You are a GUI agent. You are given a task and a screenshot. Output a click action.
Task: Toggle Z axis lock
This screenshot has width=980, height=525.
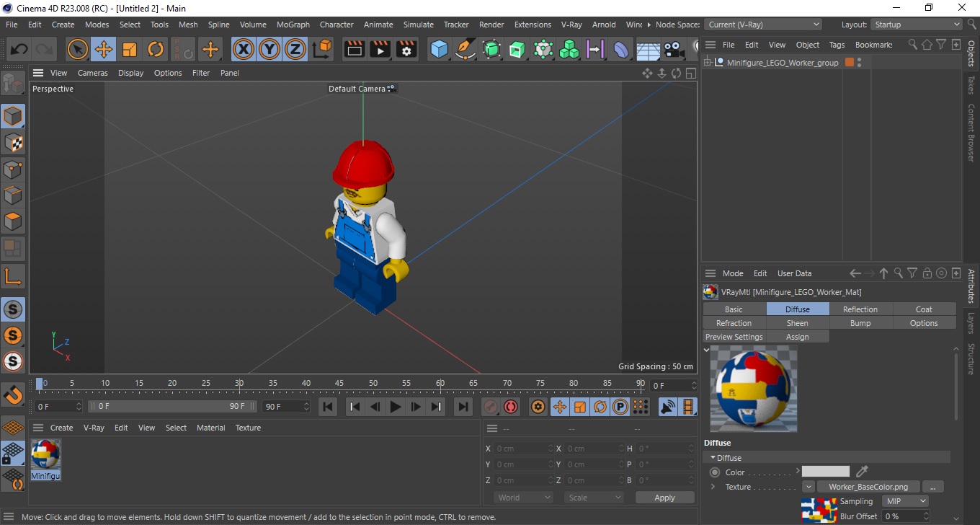click(295, 49)
